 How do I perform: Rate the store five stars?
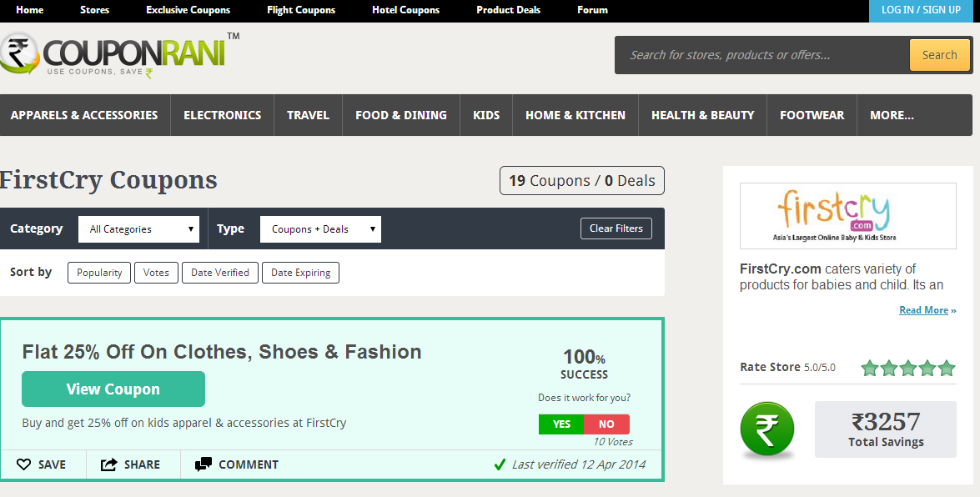pyautogui.click(x=946, y=368)
